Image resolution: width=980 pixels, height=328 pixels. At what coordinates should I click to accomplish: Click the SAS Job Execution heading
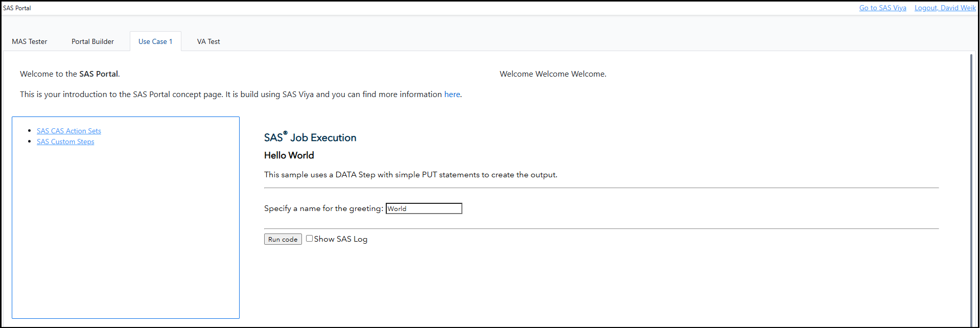[x=310, y=137]
